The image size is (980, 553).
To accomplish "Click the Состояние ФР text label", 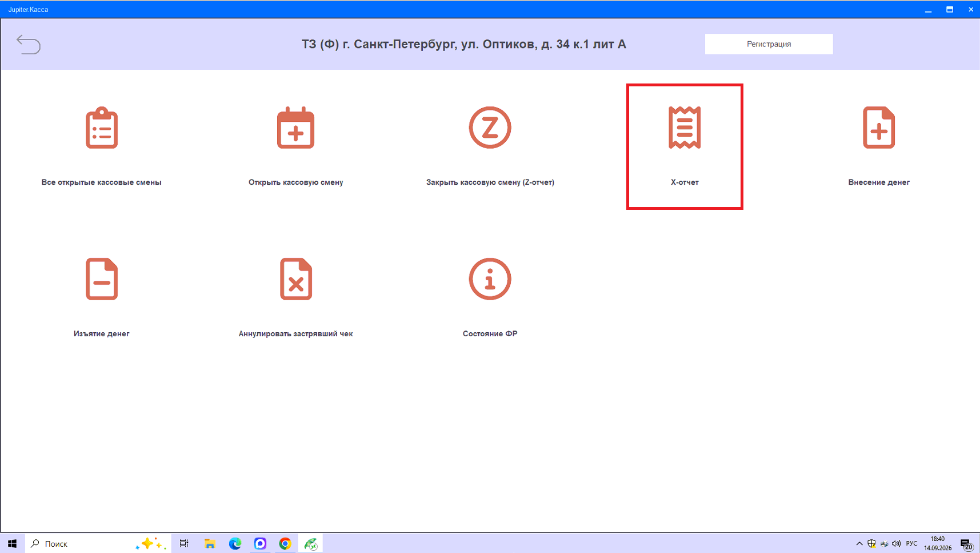I will pos(490,334).
